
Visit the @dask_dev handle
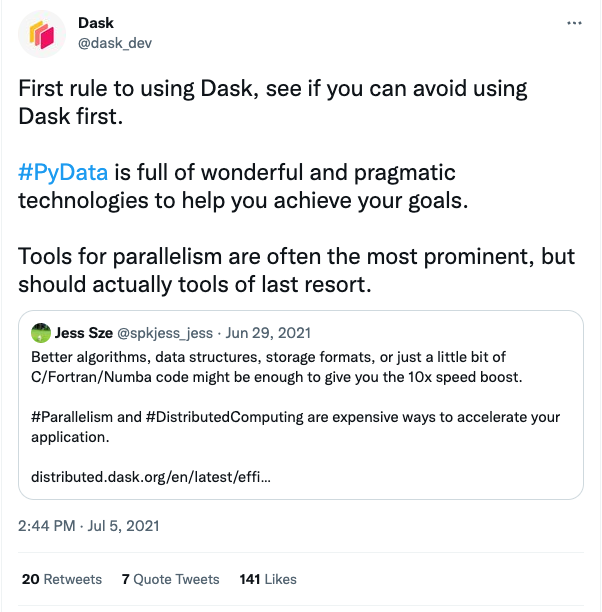pos(115,43)
